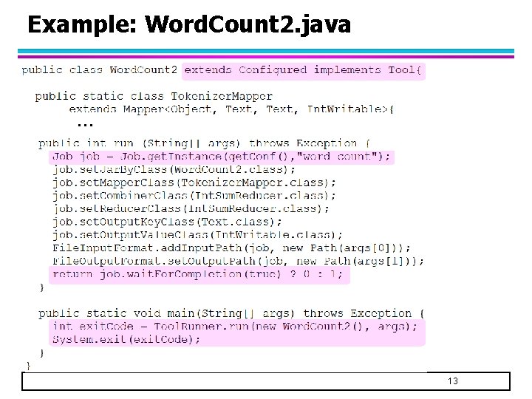Click highlighted 'return job.waitForCompletion(true)' line
Viewport: 532px width, 399px height.
click(197, 274)
